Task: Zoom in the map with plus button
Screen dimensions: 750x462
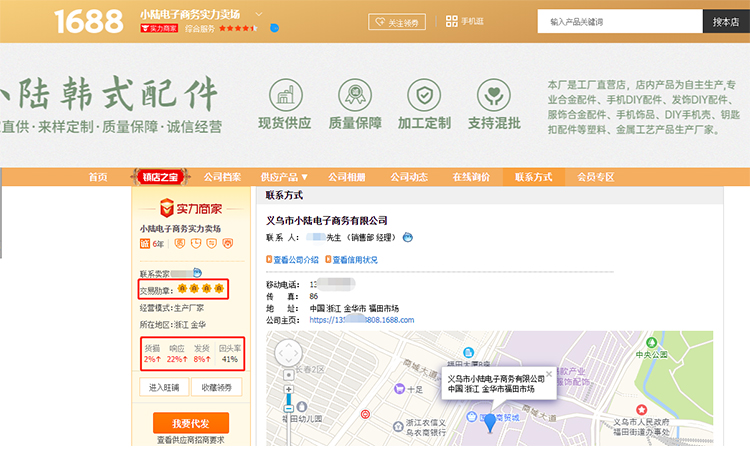Action: [288, 389]
